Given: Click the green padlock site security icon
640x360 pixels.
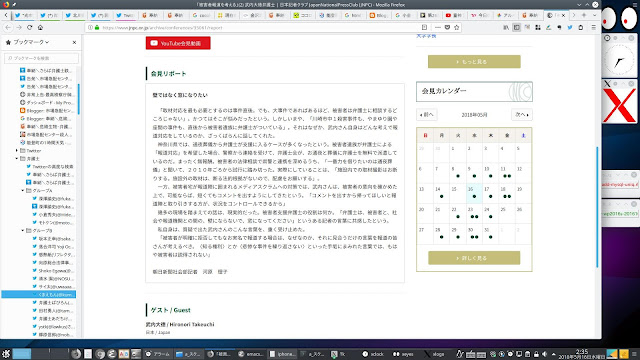Looking at the screenshot, I should tap(97, 27).
